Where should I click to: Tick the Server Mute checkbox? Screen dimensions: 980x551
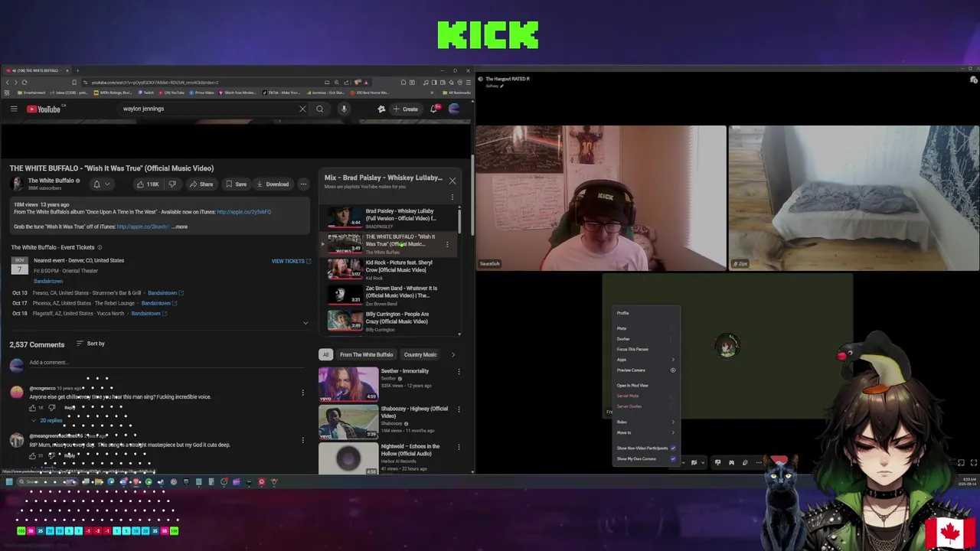[673, 396]
